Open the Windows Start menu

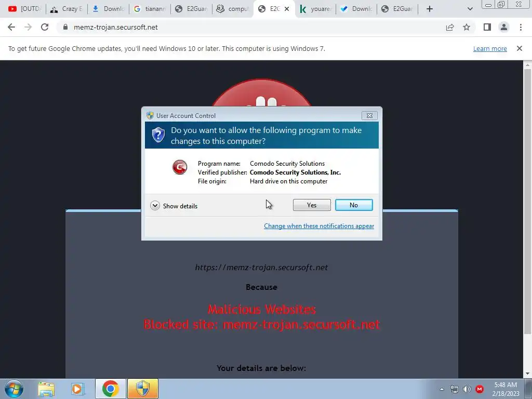click(x=14, y=389)
